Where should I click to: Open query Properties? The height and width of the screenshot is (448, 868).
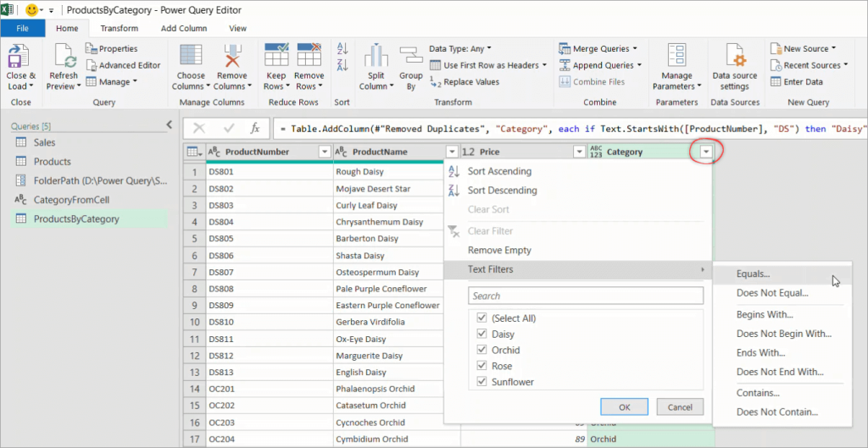tap(111, 48)
